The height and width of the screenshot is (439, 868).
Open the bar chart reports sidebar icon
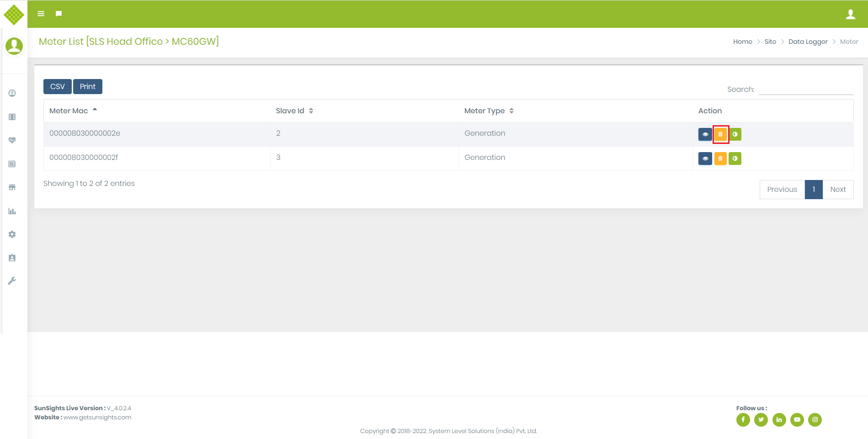(12, 211)
